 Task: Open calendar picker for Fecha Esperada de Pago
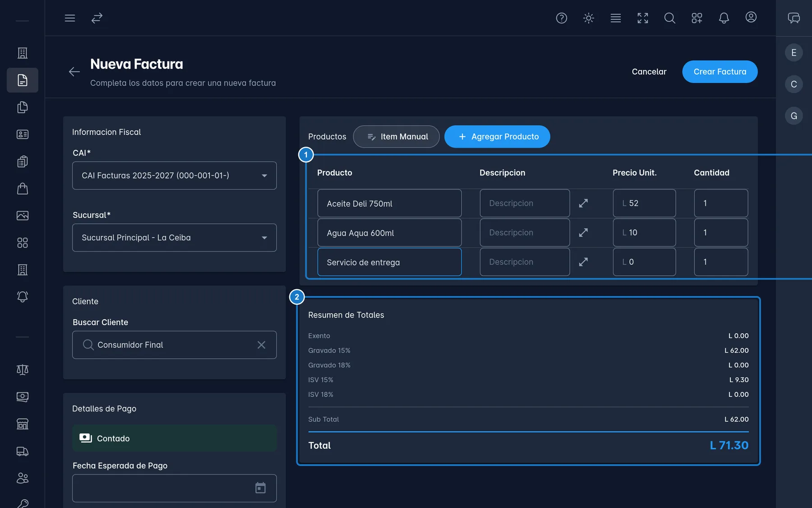click(x=260, y=488)
